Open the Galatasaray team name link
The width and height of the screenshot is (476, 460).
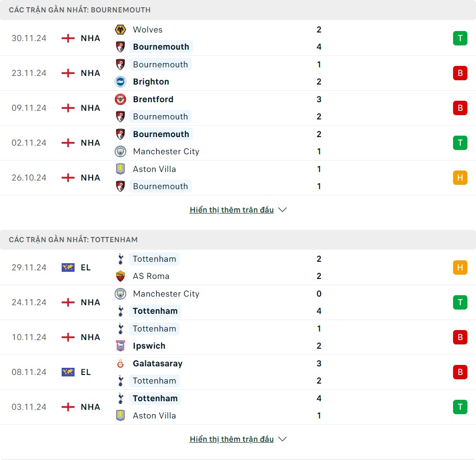(158, 364)
